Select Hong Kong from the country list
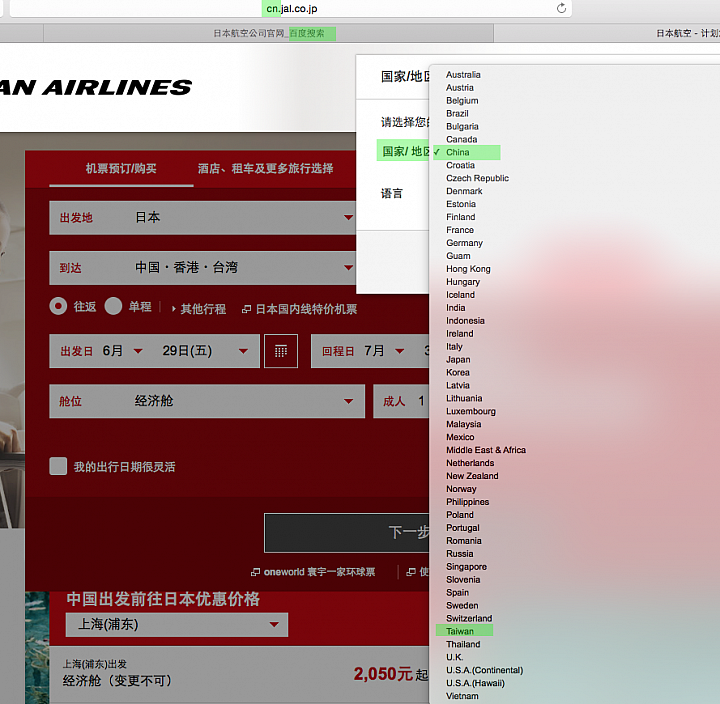The image size is (720, 704). point(468,269)
